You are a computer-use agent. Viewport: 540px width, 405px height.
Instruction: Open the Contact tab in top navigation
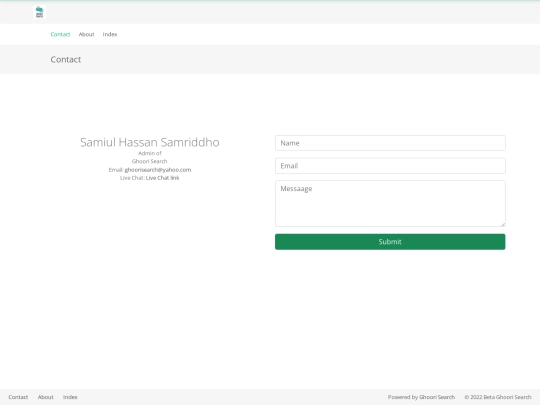coord(60,34)
